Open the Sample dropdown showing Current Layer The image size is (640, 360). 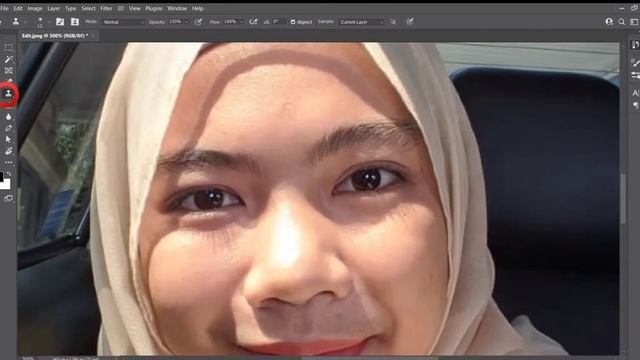(362, 22)
